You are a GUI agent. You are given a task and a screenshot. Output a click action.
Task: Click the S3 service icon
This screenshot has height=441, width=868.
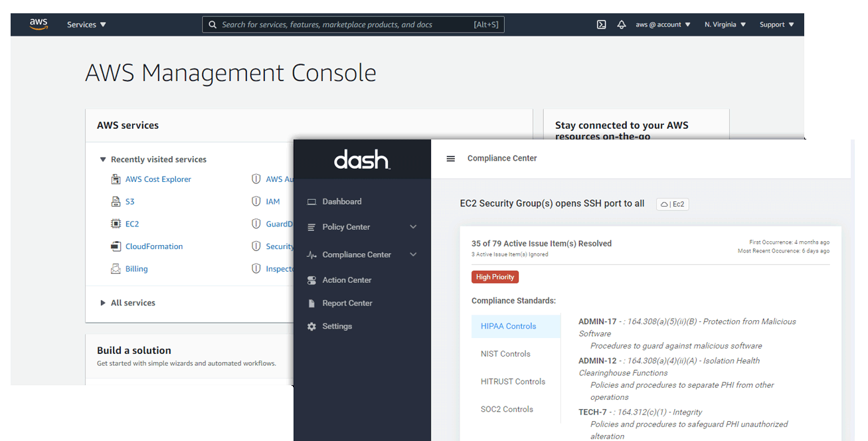click(115, 201)
